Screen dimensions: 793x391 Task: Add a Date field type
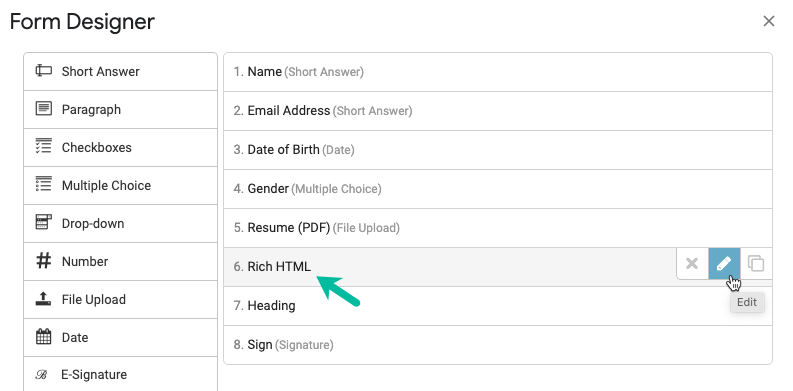pos(120,337)
